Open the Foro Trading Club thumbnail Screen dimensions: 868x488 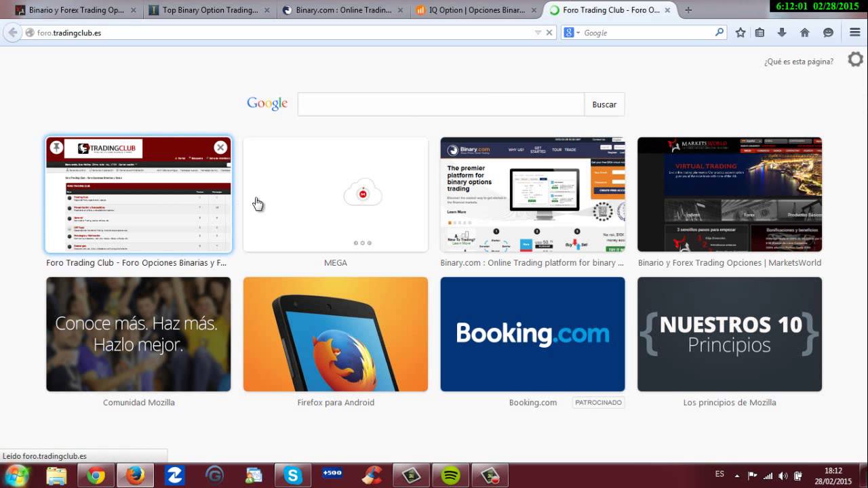pos(138,195)
